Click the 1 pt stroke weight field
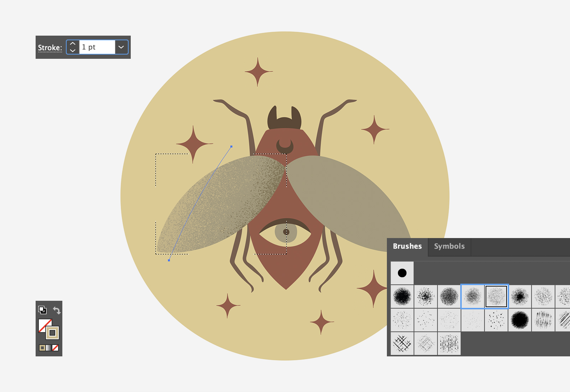The image size is (570, 392). (97, 47)
